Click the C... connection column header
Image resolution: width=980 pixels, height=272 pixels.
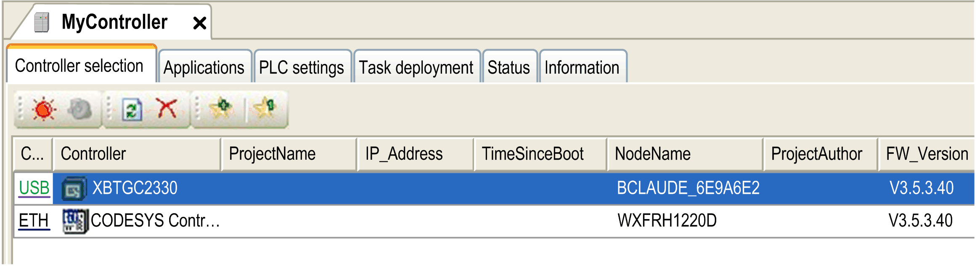click(x=33, y=154)
